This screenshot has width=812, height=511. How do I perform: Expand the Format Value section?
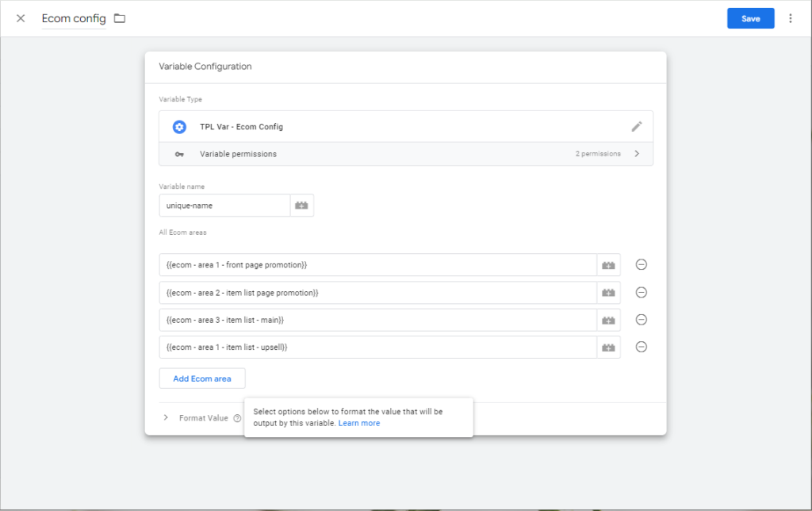[166, 418]
